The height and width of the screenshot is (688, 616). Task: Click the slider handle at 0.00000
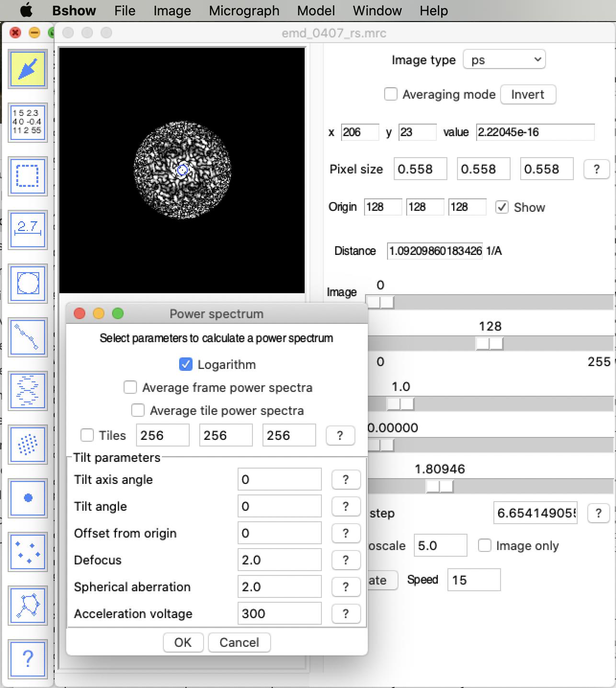pyautogui.click(x=380, y=445)
